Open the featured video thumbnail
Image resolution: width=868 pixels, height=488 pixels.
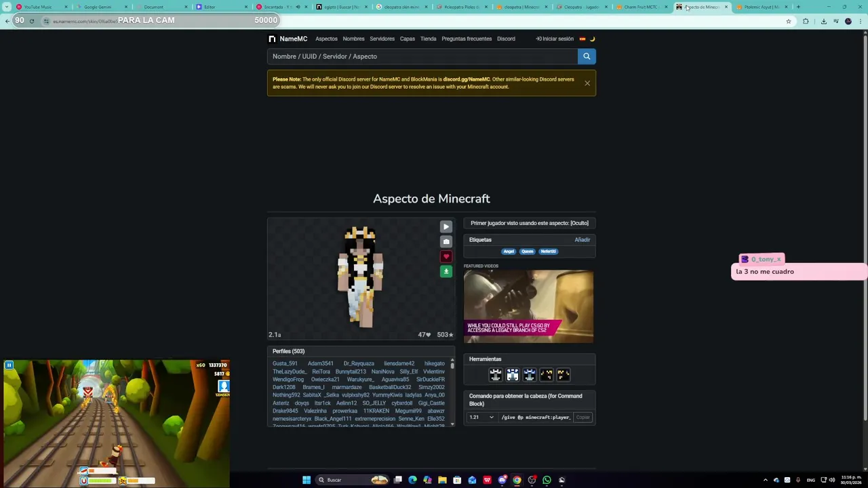[528, 306]
